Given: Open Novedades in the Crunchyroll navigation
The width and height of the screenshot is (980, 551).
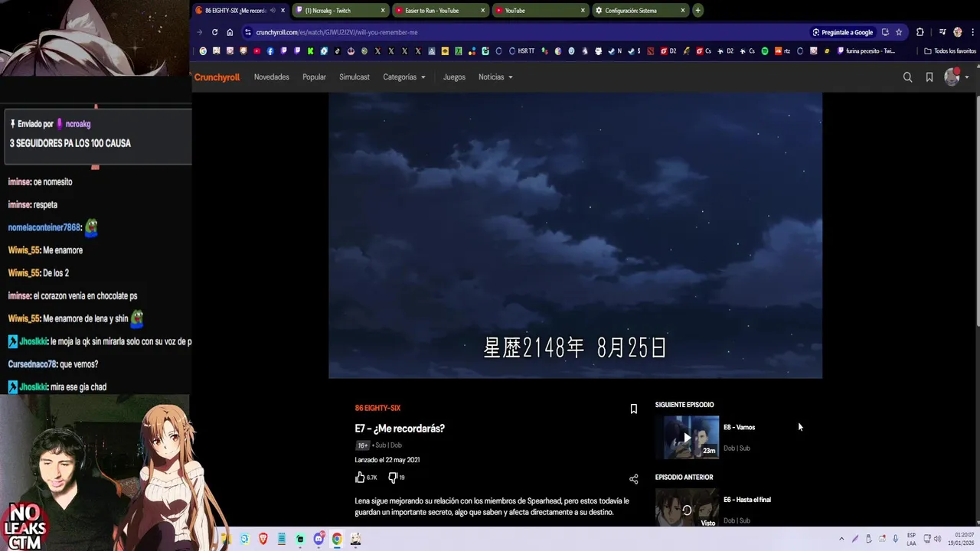Looking at the screenshot, I should pos(272,77).
